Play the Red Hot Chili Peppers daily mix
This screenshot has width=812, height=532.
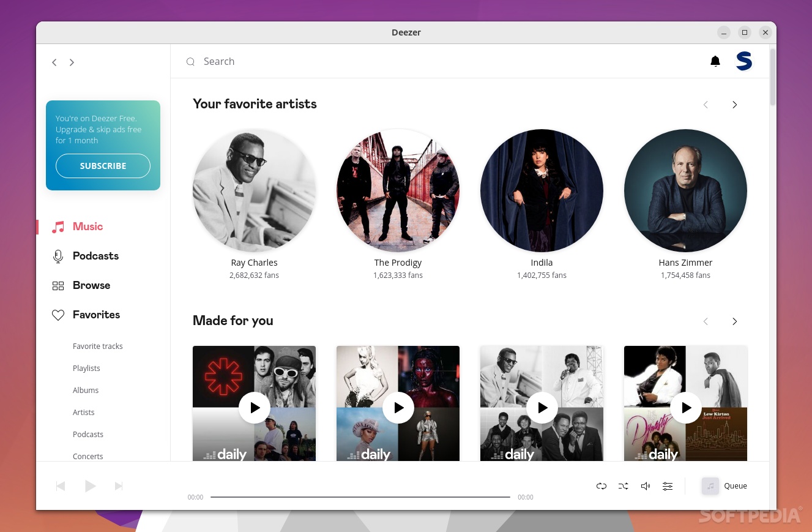[255, 408]
